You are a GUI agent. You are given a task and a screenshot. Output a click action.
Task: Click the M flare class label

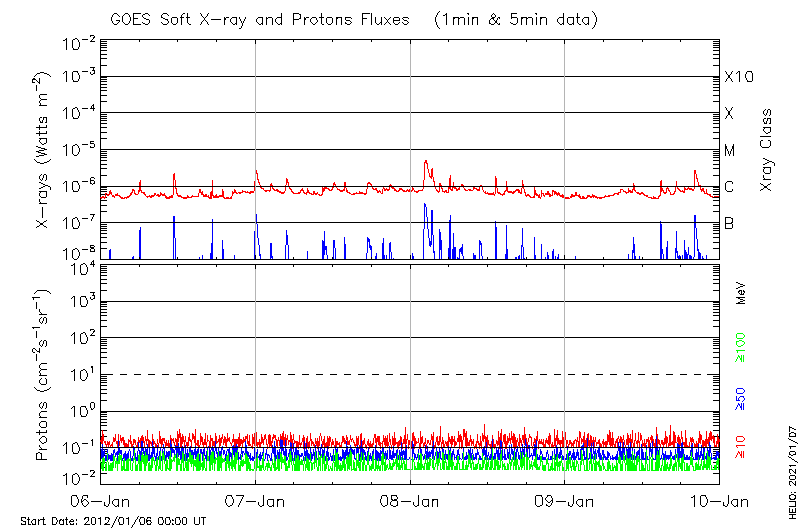[730, 151]
